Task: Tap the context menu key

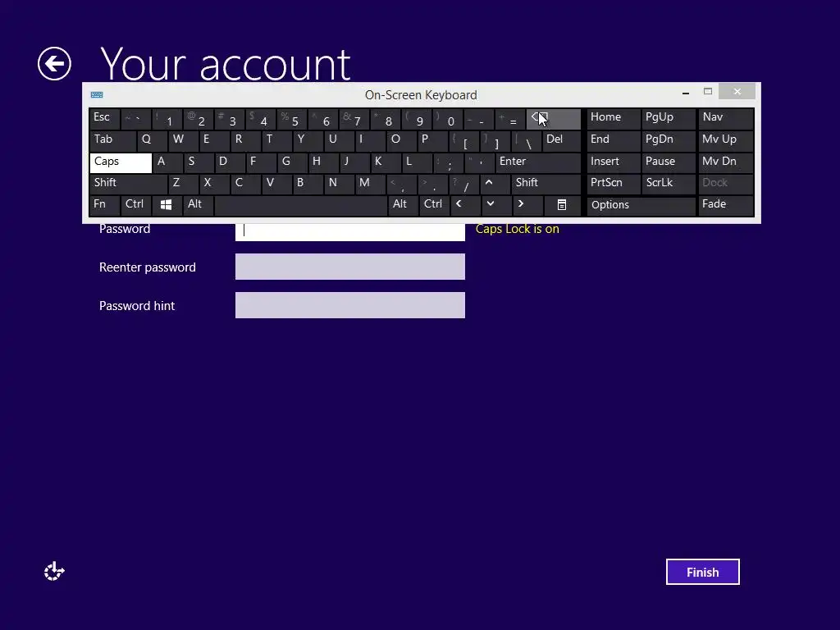Action: point(561,205)
